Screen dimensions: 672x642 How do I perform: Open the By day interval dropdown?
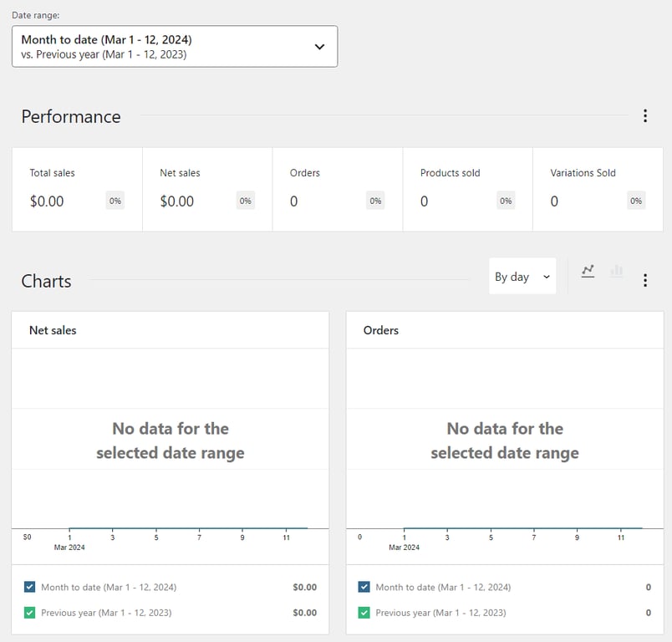click(x=522, y=276)
